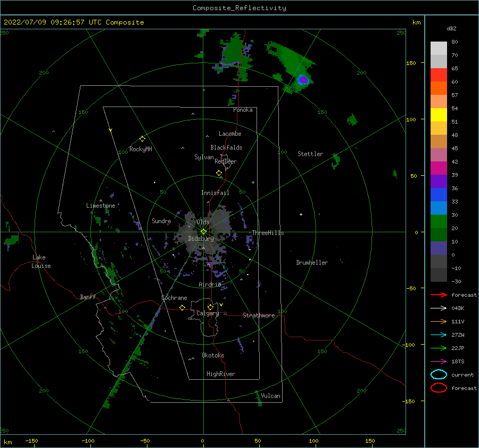Click the dBZ legend heading
The height and width of the screenshot is (448, 479).
[x=451, y=28]
